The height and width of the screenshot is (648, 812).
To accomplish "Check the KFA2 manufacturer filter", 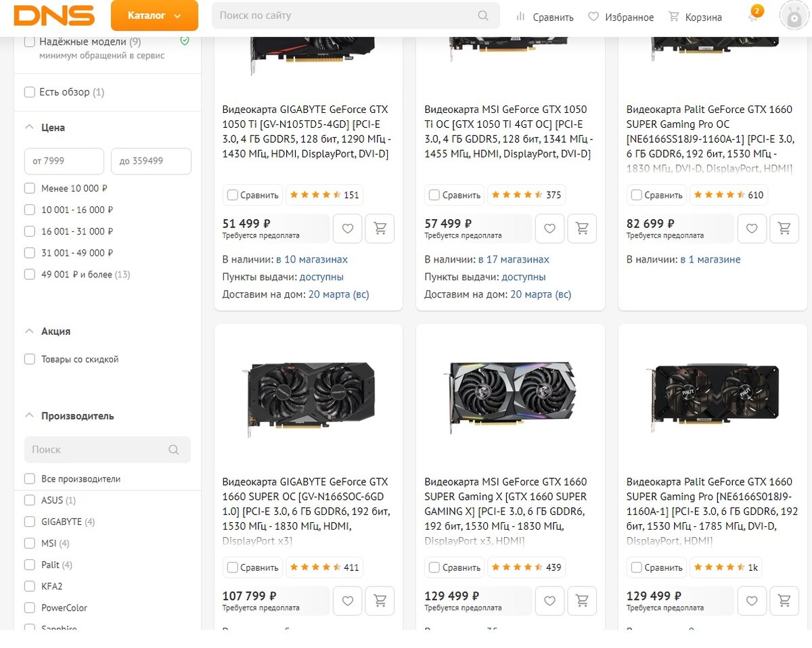I will pyautogui.click(x=30, y=586).
